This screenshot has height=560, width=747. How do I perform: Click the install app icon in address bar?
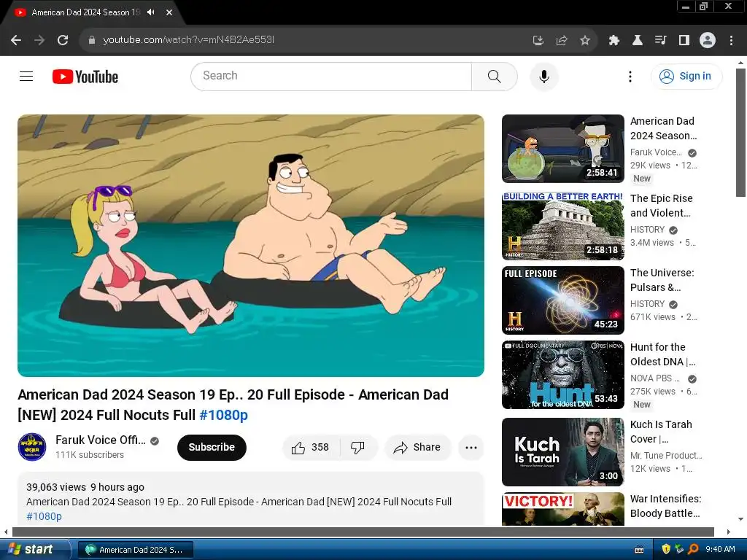tap(538, 41)
